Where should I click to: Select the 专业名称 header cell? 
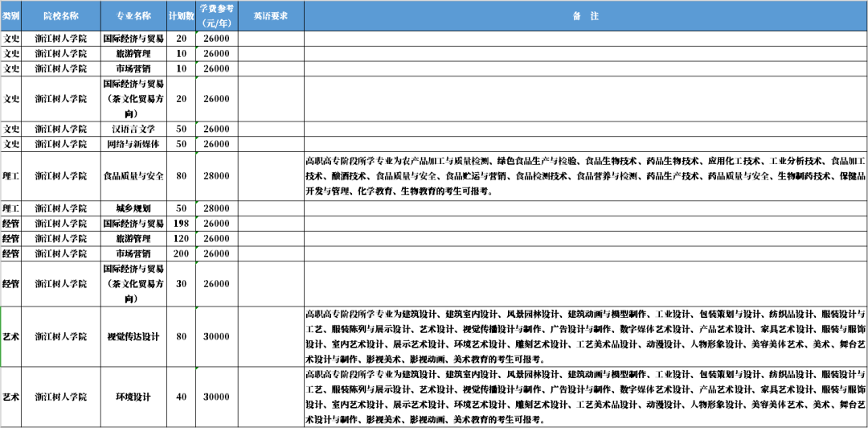[x=133, y=15]
